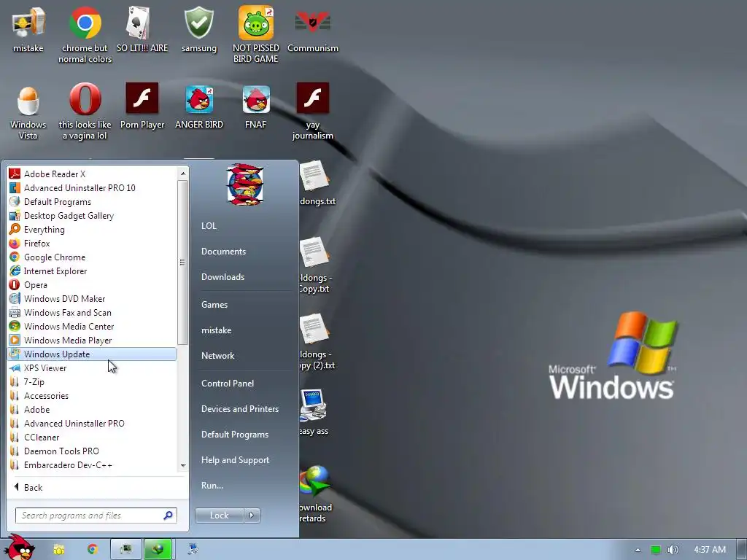The width and height of the screenshot is (747, 560).
Task: Launch XPS Viewer
Action: (92, 367)
